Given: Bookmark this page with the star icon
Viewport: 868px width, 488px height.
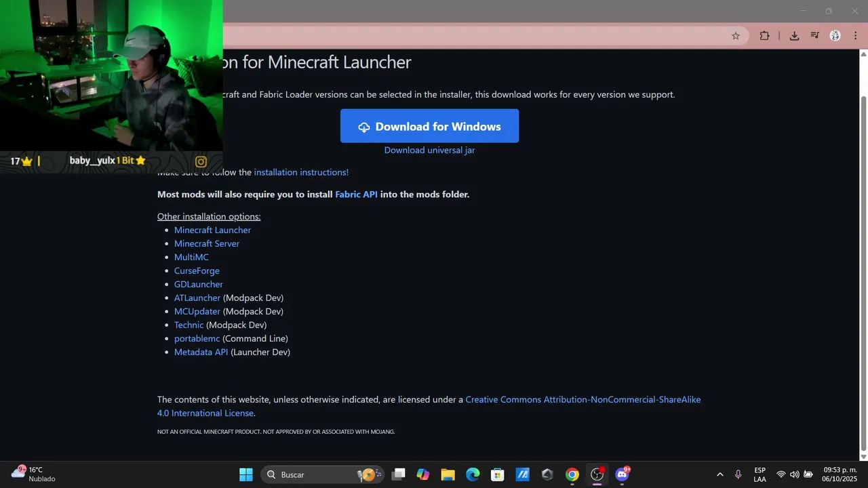Looking at the screenshot, I should point(736,36).
